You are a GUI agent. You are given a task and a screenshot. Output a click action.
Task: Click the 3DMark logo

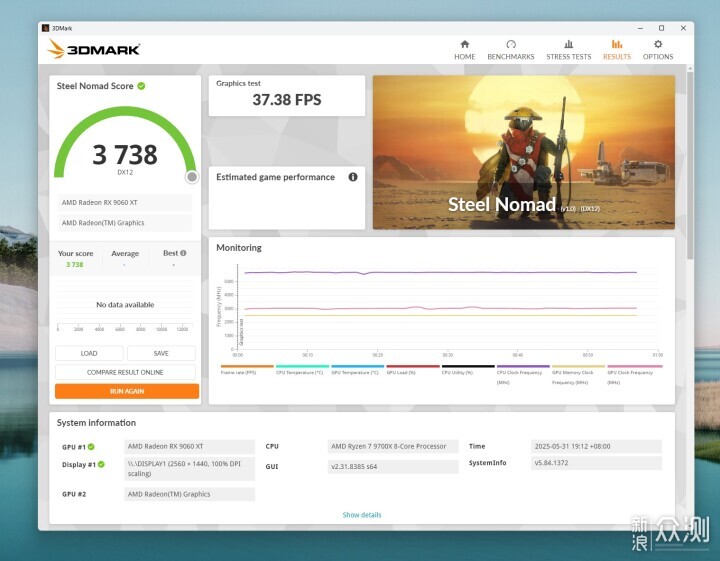point(94,49)
